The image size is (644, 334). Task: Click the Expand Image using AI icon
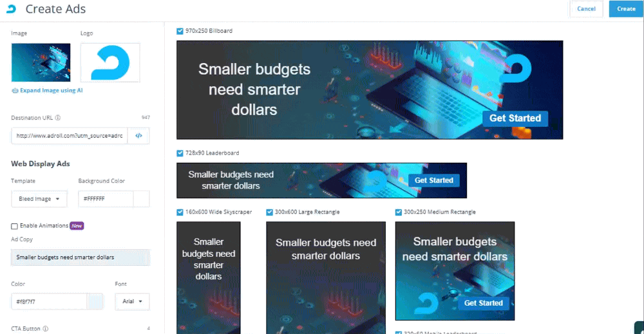tap(15, 91)
